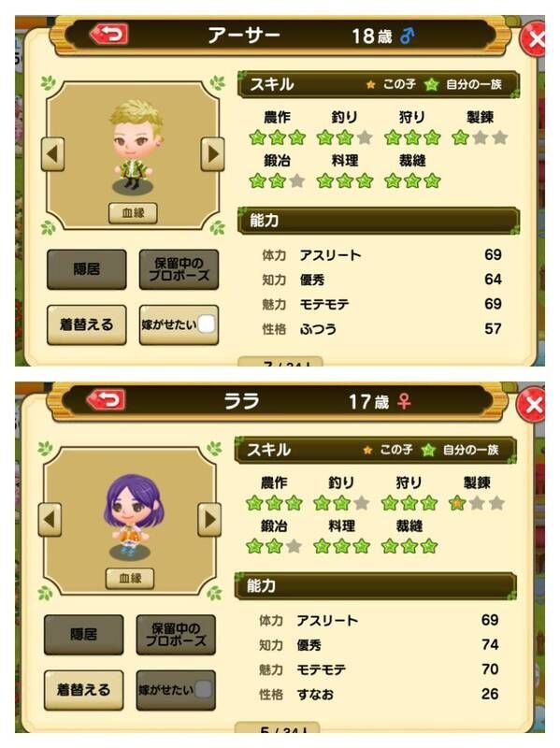This screenshot has height=748, width=560.
Task: Toggle 嫁がせたい checkbox on アーサー panel
Action: [206, 324]
